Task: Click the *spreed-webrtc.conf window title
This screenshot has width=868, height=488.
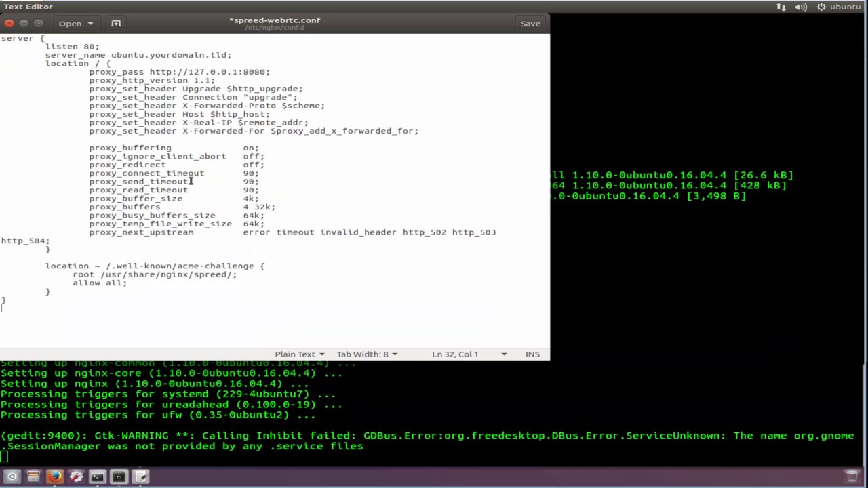Action: point(275,20)
